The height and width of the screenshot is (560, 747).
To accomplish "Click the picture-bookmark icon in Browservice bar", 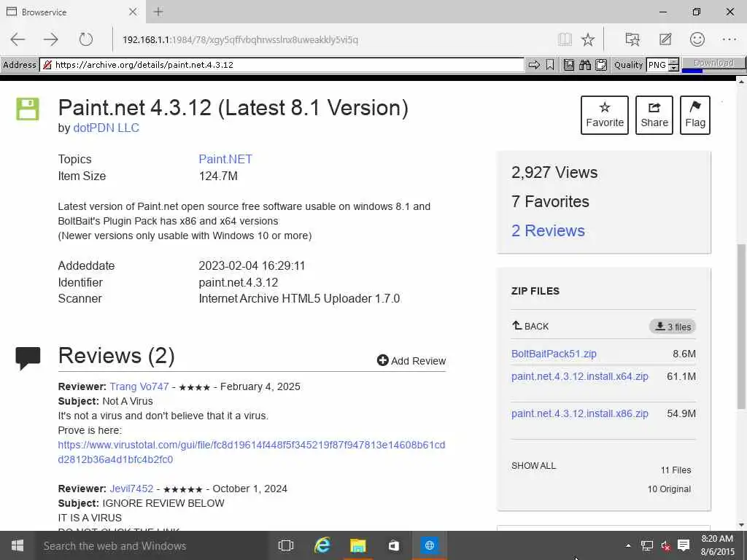I will [x=569, y=65].
